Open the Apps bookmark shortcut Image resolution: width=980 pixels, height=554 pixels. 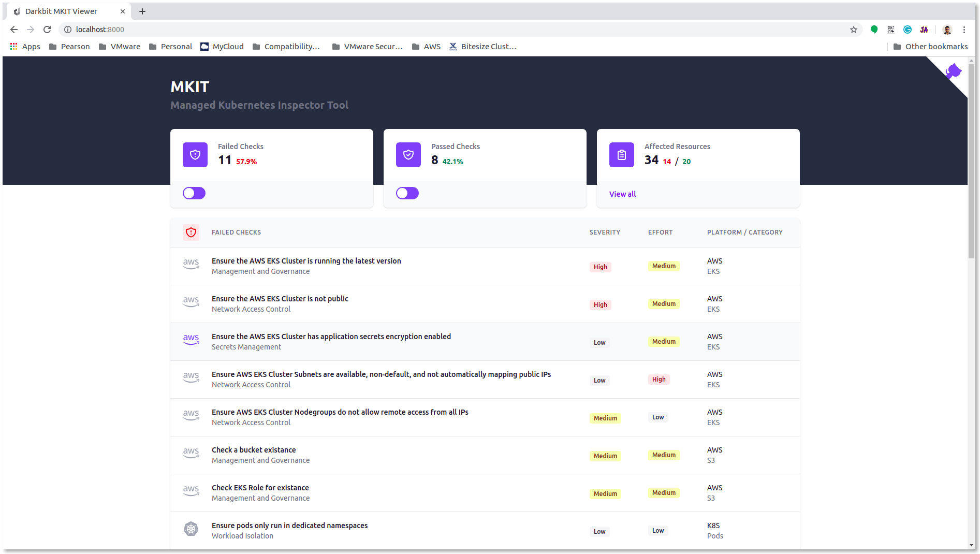tap(25, 47)
